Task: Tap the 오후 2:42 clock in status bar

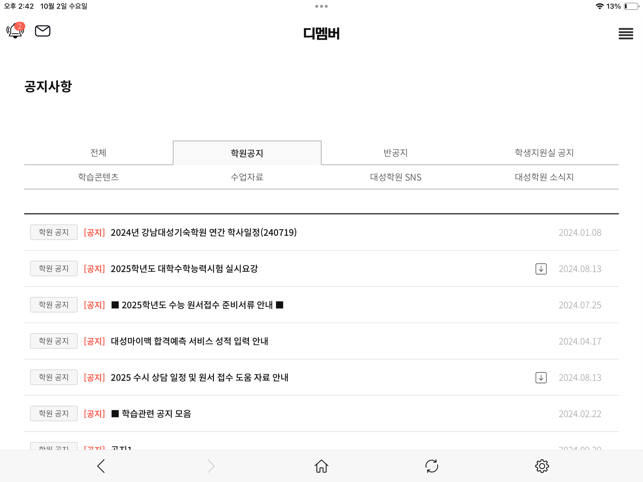Action: click(x=19, y=6)
